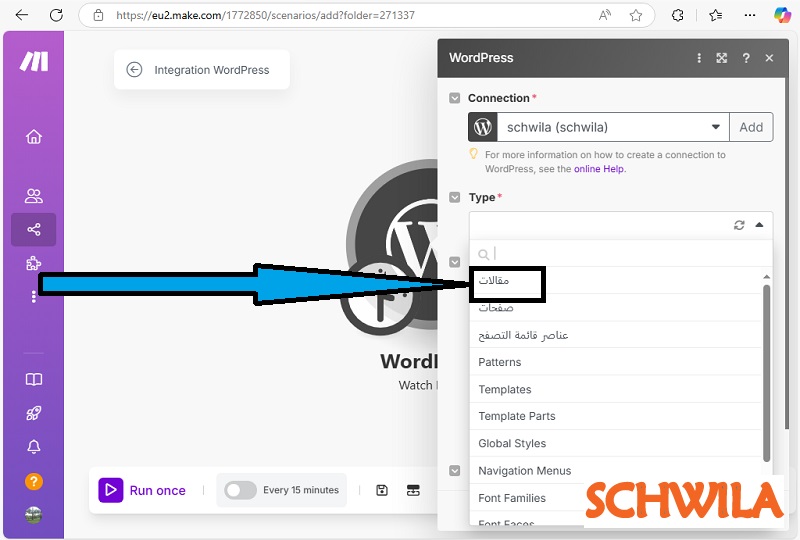Collapse the Type dropdown arrow
The image size is (800, 540).
[x=759, y=225]
